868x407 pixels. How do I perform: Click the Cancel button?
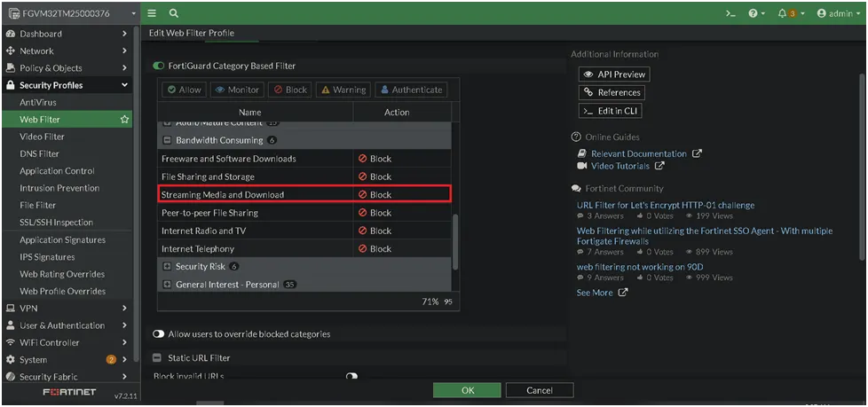pos(540,390)
